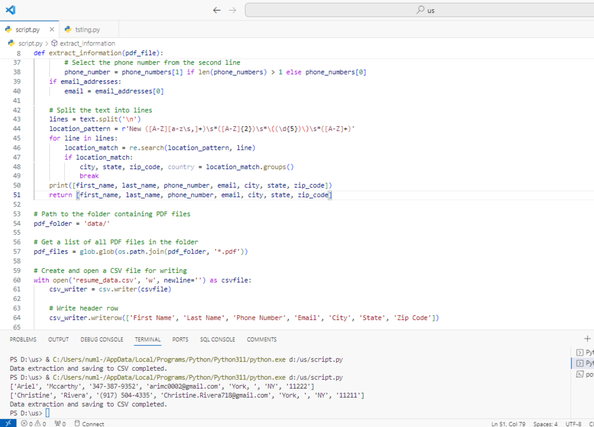Add a new terminal with plus icon
This screenshot has height=427, width=594.
tap(587, 339)
